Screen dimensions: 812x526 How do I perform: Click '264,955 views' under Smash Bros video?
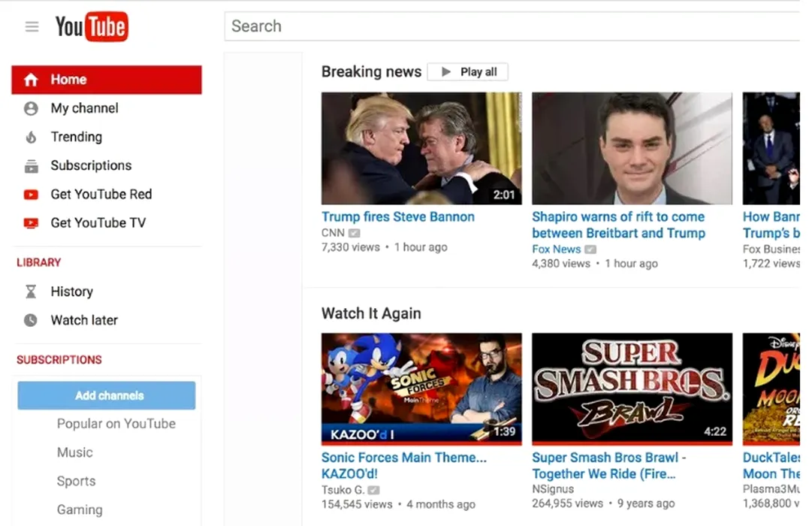pos(567,503)
